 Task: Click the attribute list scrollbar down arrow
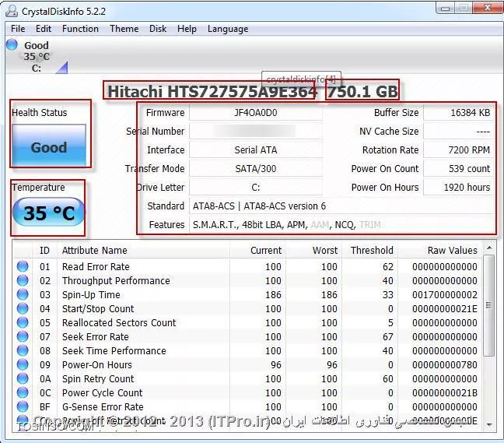coord(489,424)
